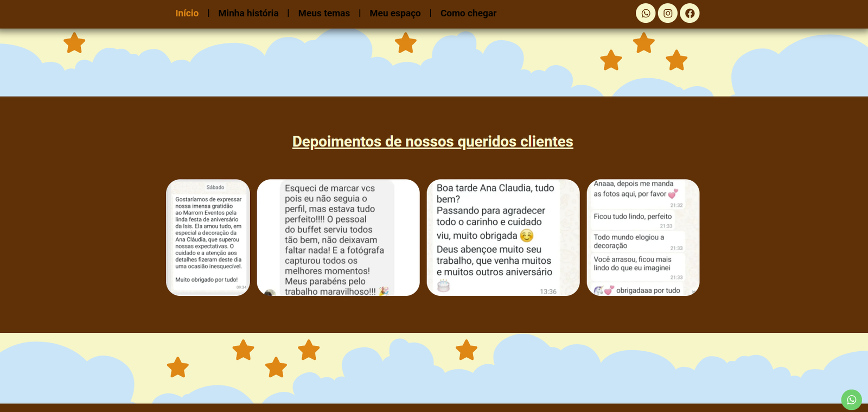Screen dimensions: 868x412
Task: Click the 13:36 timestamp in the third testimonial
Action: click(x=548, y=291)
